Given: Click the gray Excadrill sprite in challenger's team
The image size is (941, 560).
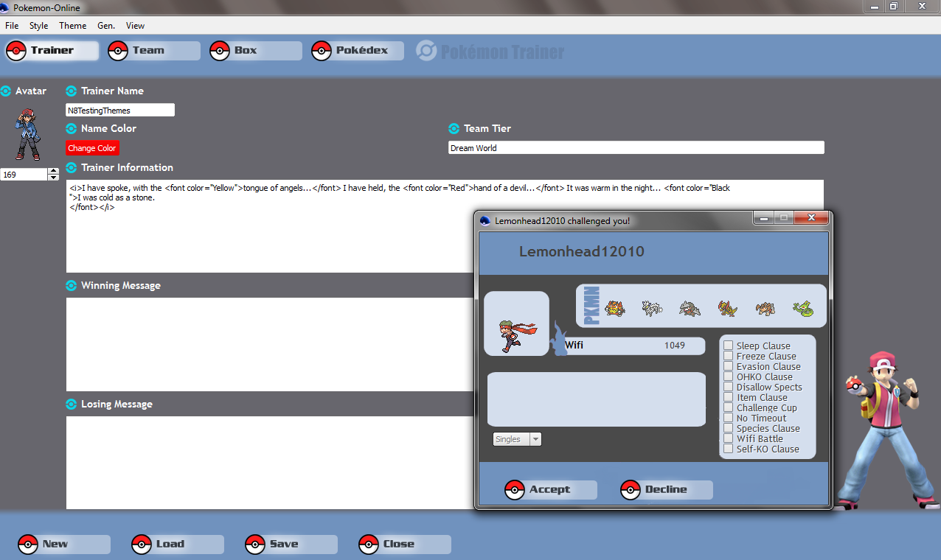Looking at the screenshot, I should 690,308.
